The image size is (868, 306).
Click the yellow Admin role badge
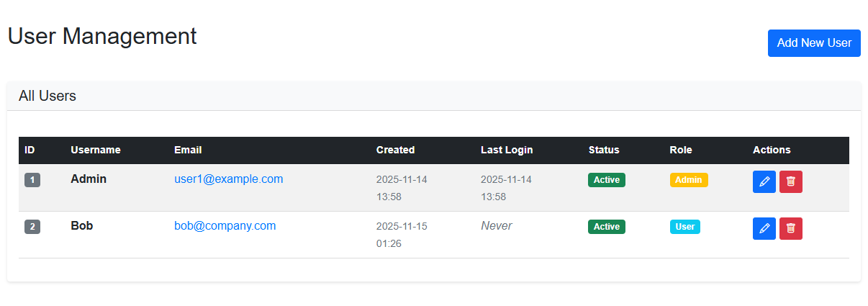[x=688, y=180]
